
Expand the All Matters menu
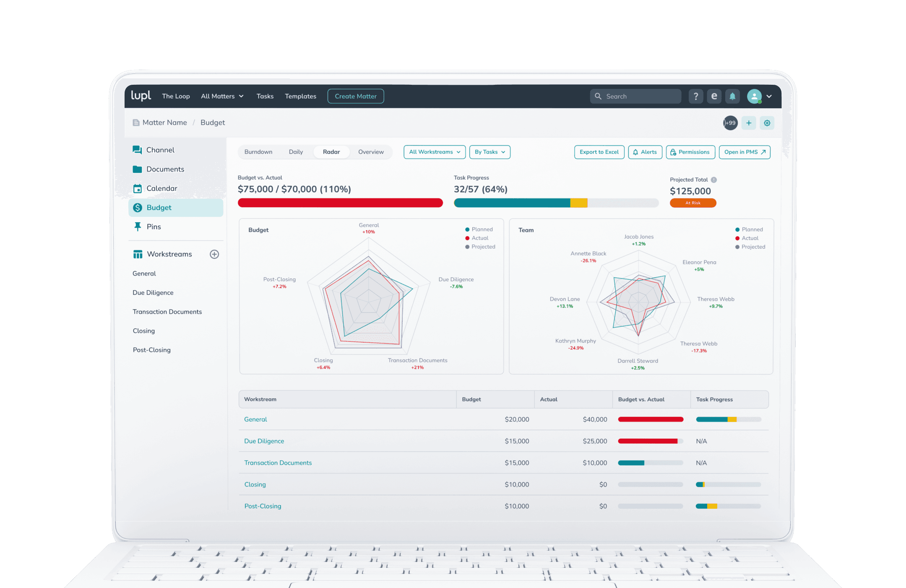pos(222,96)
